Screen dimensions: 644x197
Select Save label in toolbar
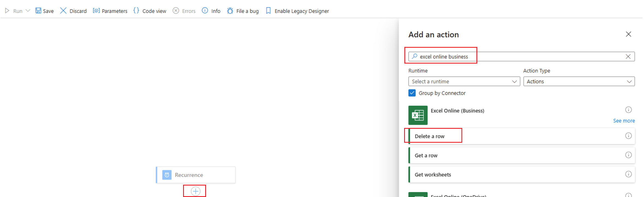48,11
